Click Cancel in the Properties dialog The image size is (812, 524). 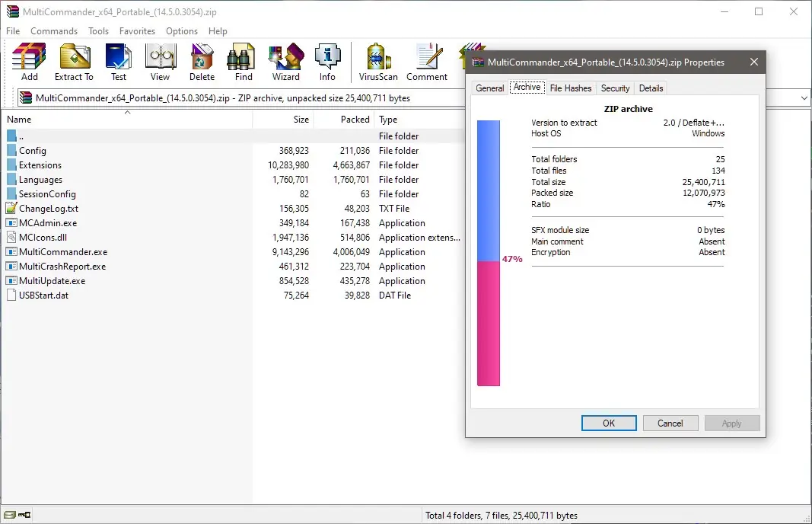tap(670, 423)
